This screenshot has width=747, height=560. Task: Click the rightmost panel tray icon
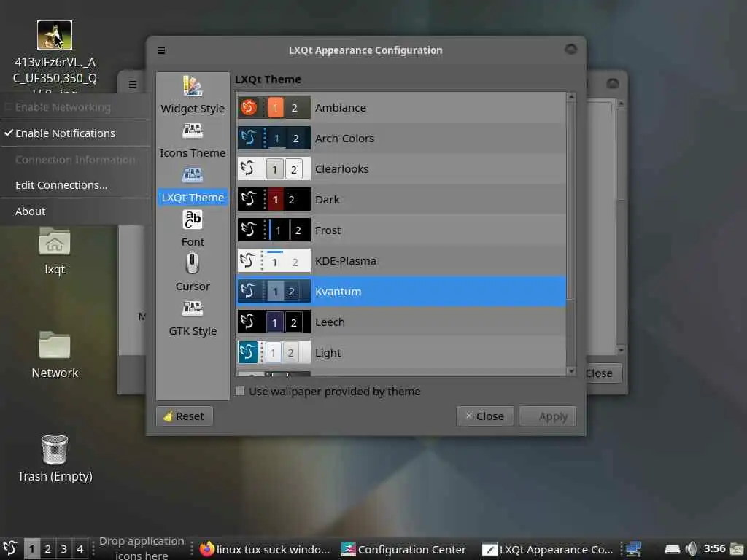tap(737, 549)
